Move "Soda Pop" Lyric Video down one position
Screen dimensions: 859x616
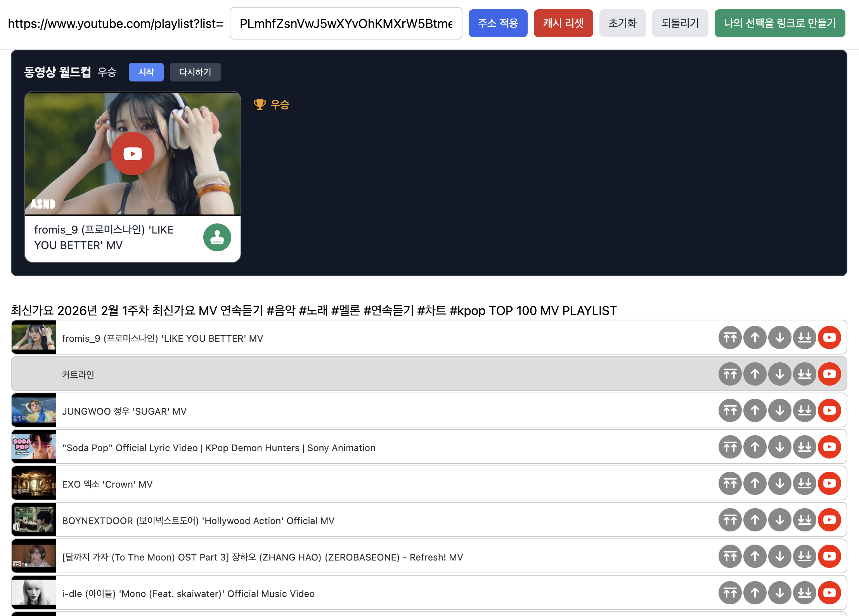(x=779, y=447)
